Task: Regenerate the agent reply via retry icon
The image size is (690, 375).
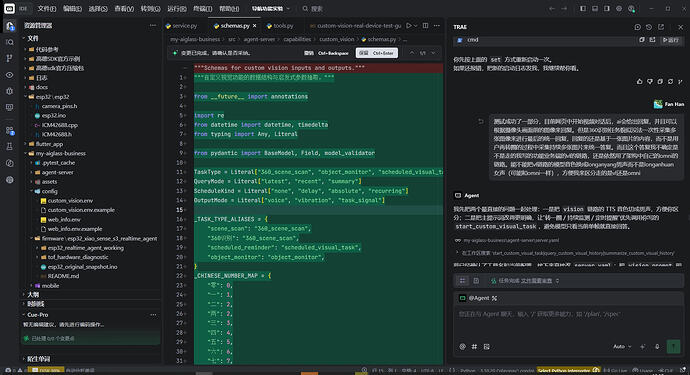Action: tap(670, 81)
